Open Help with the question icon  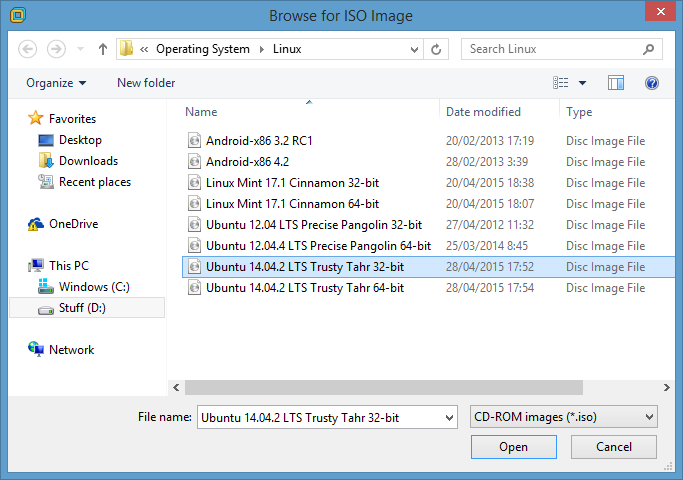click(x=652, y=83)
